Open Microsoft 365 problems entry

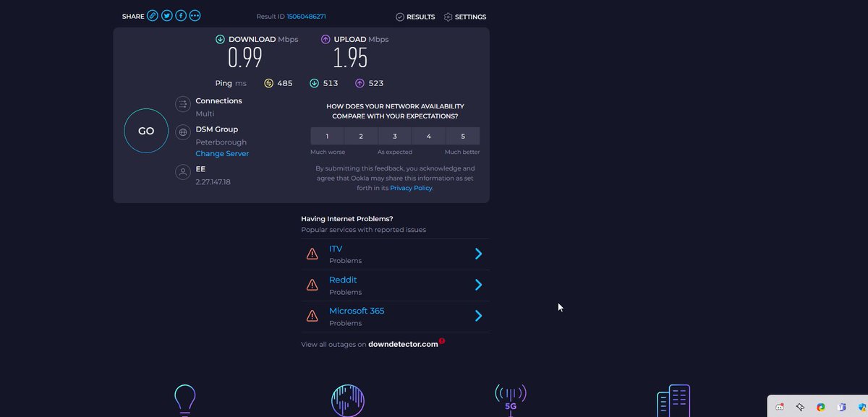[395, 317]
